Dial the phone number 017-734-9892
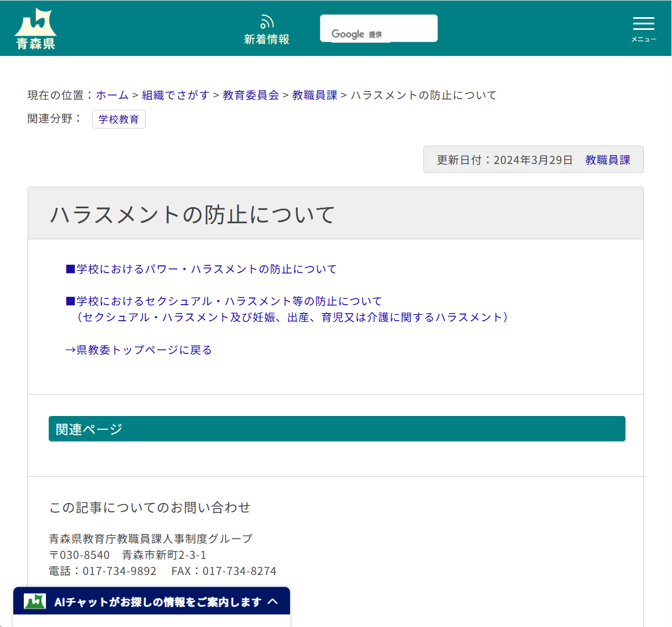Image resolution: width=672 pixels, height=627 pixels. pyautogui.click(x=127, y=571)
